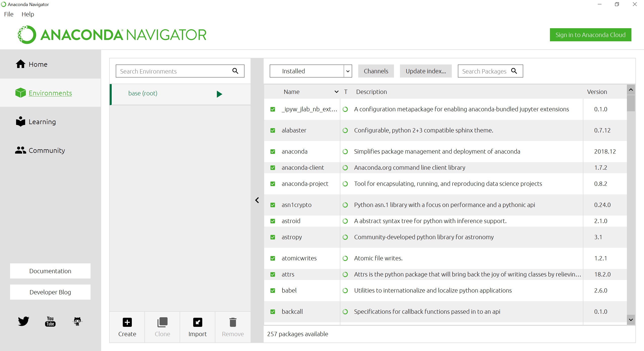Click the Update index button

coord(426,71)
